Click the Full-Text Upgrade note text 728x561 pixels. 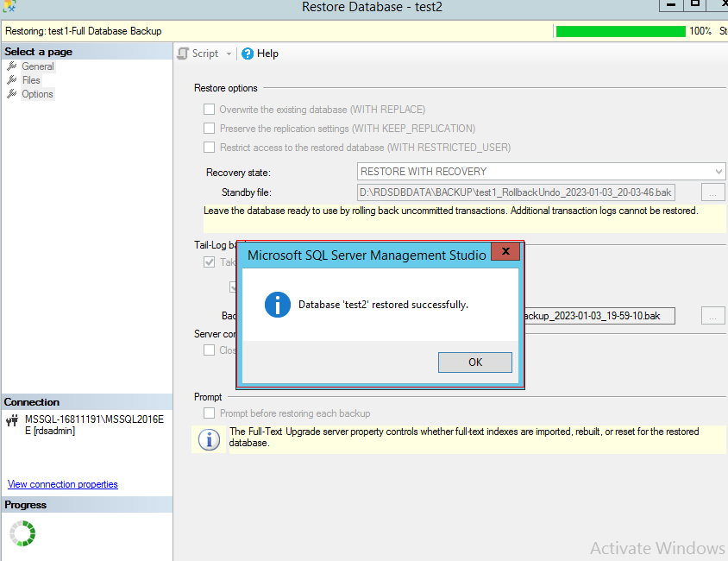pyautogui.click(x=464, y=437)
